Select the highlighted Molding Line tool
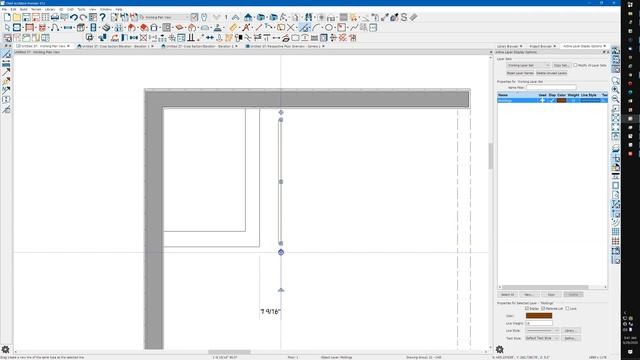Image resolution: width=640 pixels, height=360 pixels. [x=303, y=28]
